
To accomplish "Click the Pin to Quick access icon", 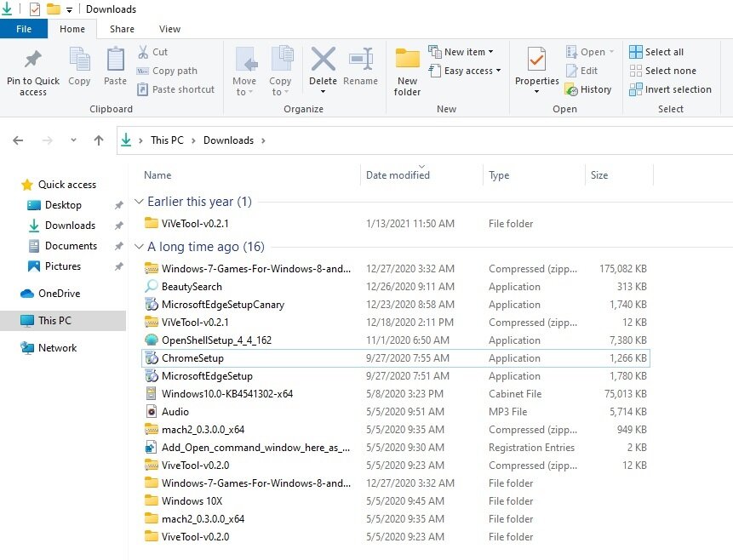I will pos(33,60).
